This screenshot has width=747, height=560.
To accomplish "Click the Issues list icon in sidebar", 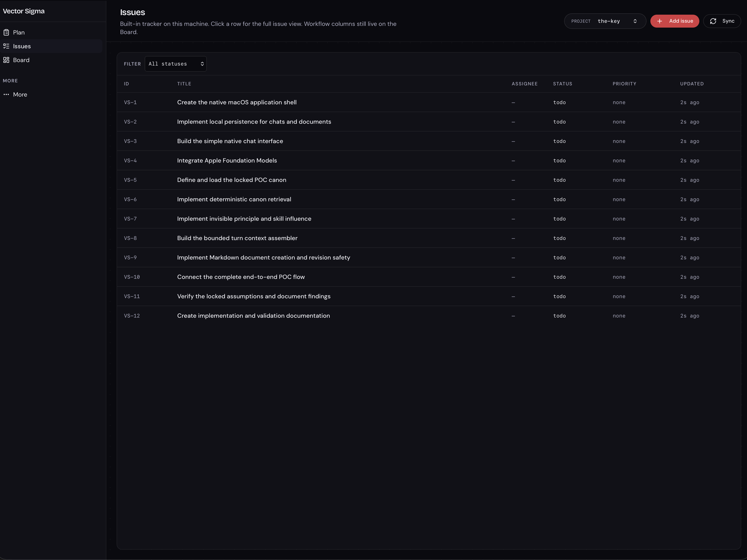I will point(6,46).
